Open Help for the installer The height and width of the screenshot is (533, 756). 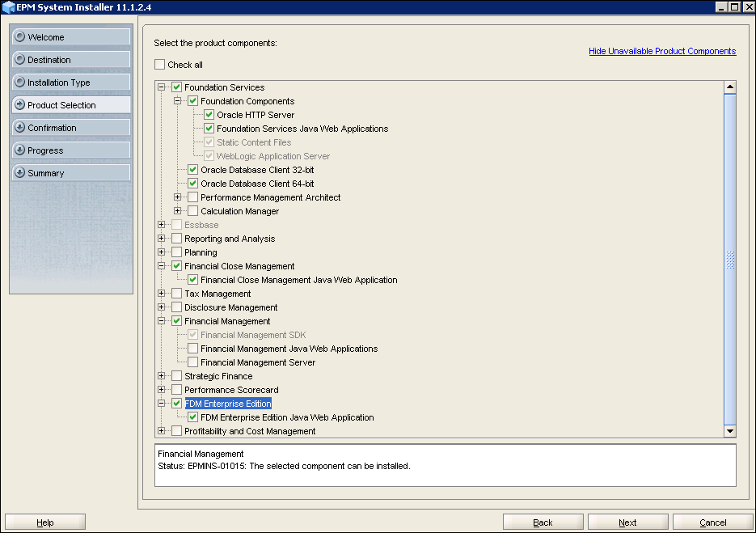[44, 521]
